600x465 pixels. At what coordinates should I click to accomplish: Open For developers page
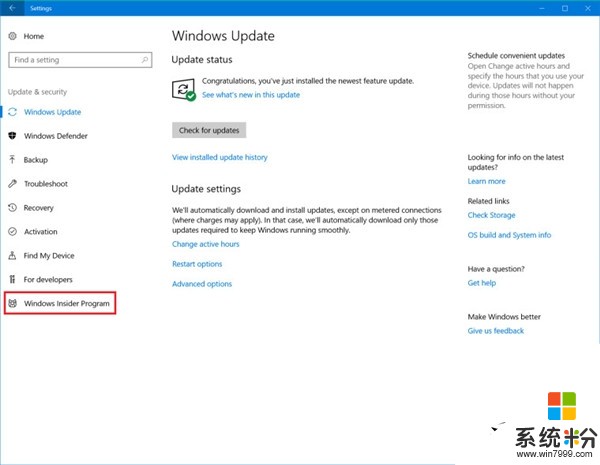coord(48,279)
